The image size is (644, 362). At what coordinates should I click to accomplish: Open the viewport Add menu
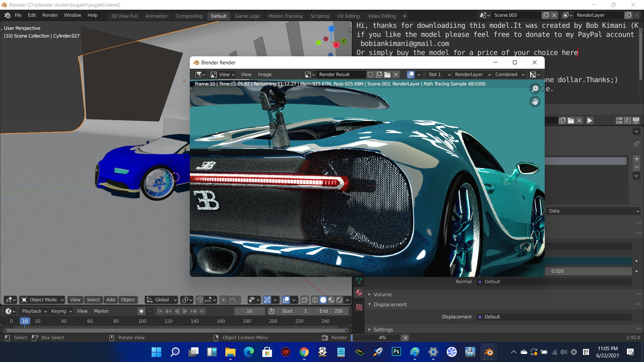[x=110, y=300]
